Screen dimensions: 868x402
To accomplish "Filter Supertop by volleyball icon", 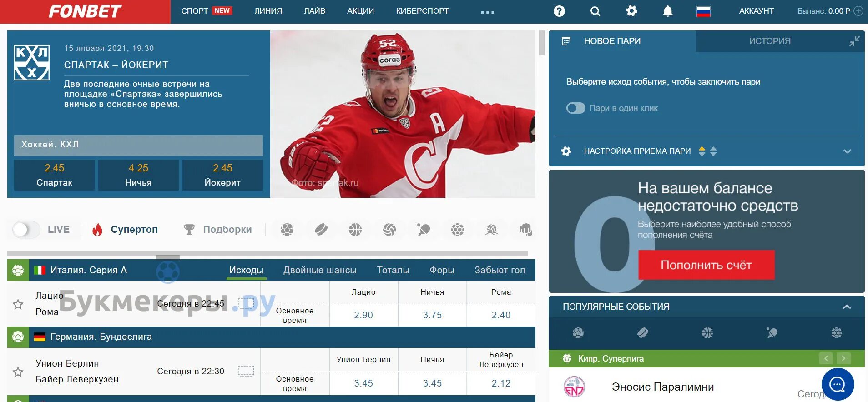I will pyautogui.click(x=389, y=230).
